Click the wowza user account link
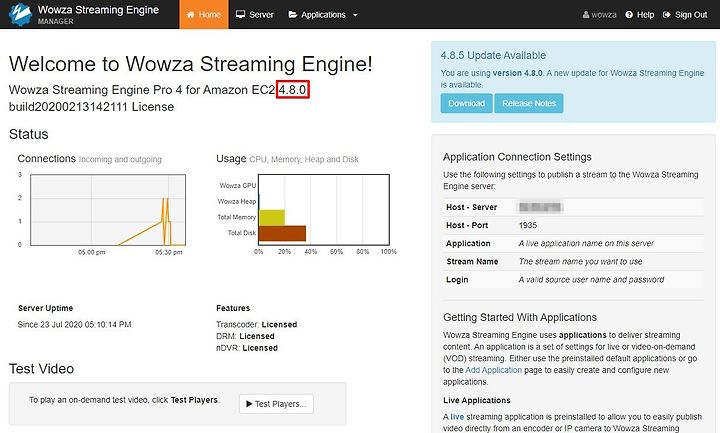This screenshot has width=720, height=433. point(599,15)
